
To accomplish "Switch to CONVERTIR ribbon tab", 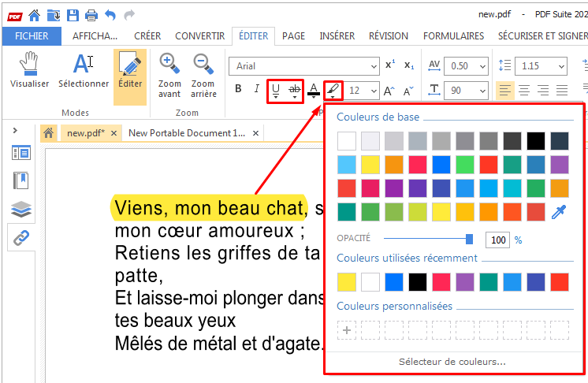I will 200,36.
